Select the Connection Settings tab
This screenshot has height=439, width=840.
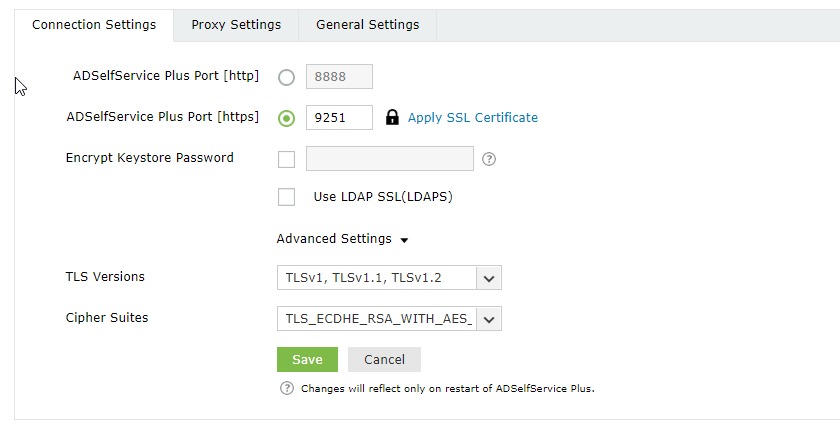click(94, 25)
